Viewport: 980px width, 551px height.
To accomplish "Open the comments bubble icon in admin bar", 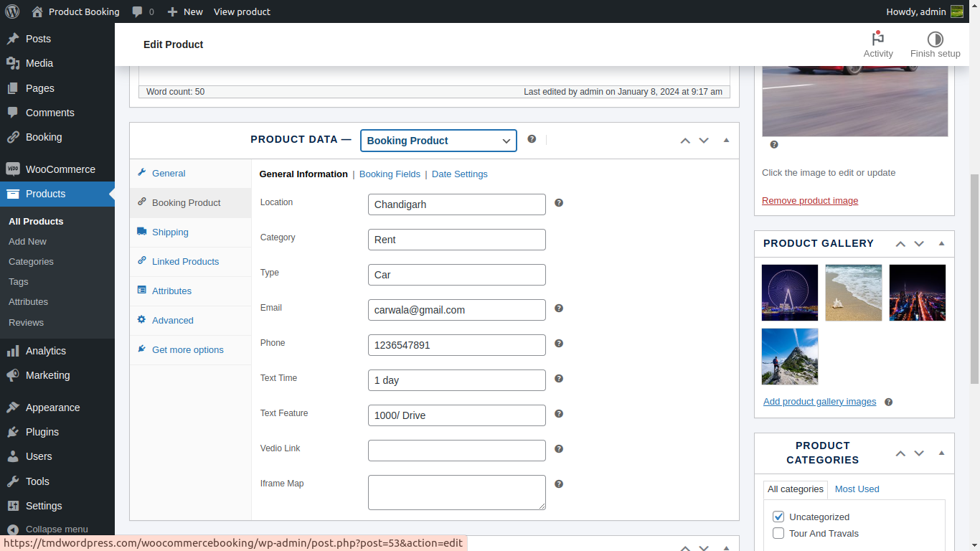I will [x=138, y=11].
